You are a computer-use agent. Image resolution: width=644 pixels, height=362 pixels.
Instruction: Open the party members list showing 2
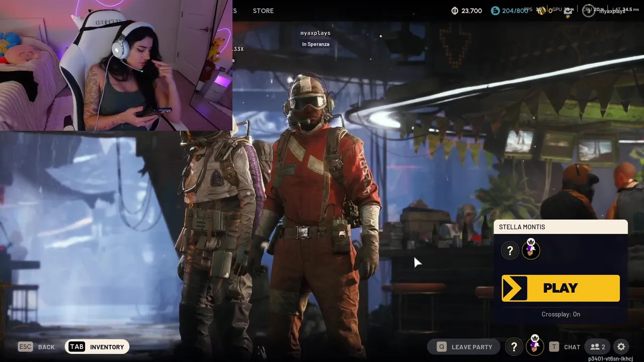[x=598, y=347]
